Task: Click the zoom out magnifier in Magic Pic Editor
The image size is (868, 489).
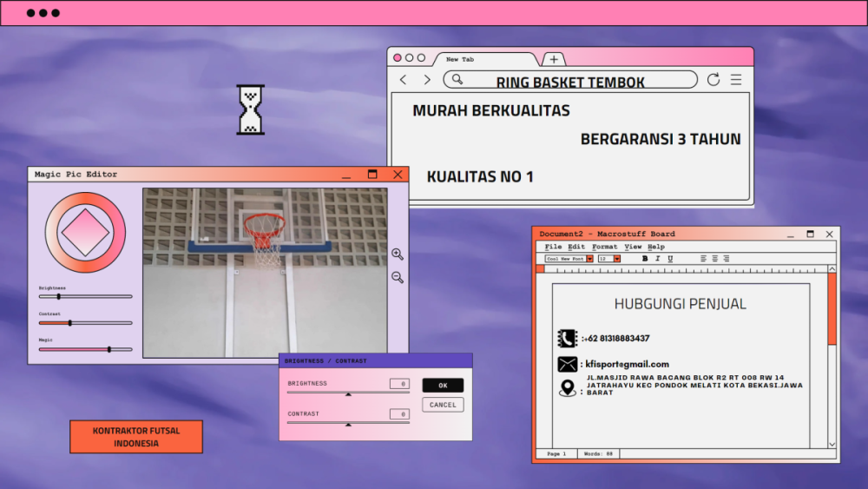Action: 398,277
